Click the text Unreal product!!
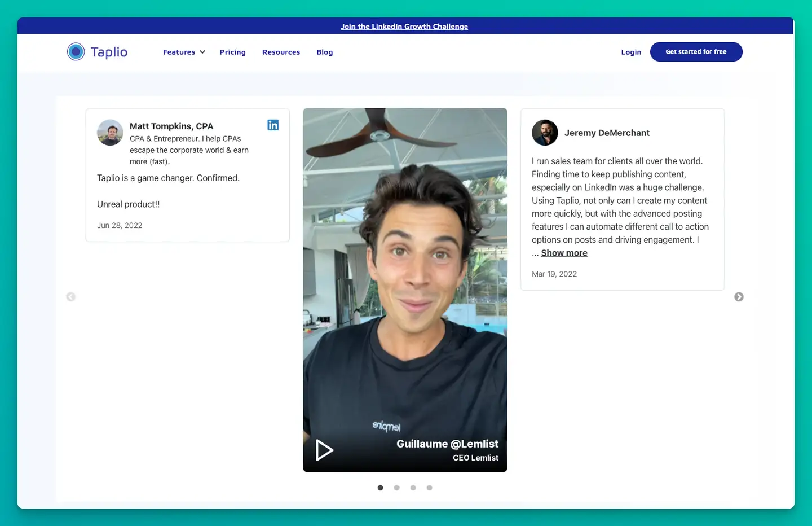Image resolution: width=812 pixels, height=526 pixels. tap(129, 204)
